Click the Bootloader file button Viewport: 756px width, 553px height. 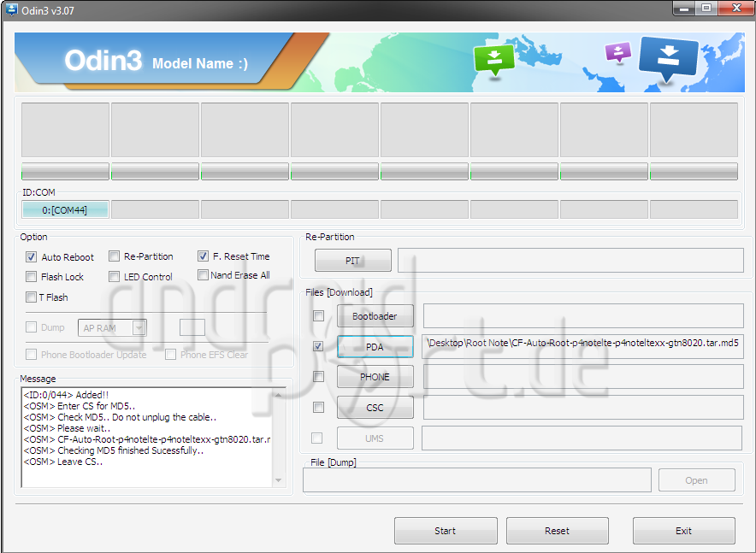(x=375, y=316)
